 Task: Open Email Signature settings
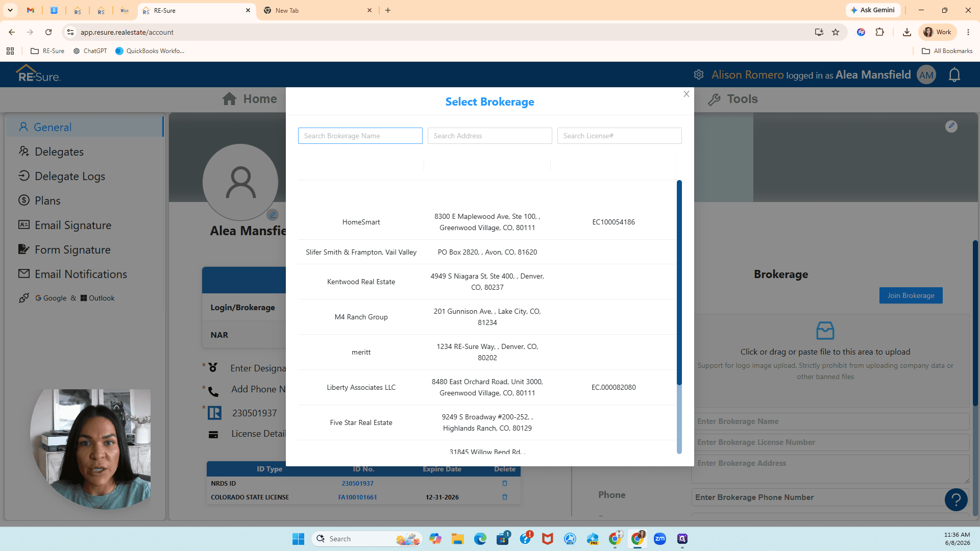click(65, 225)
